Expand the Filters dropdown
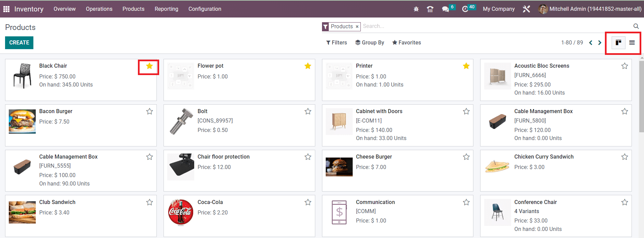 pos(336,43)
